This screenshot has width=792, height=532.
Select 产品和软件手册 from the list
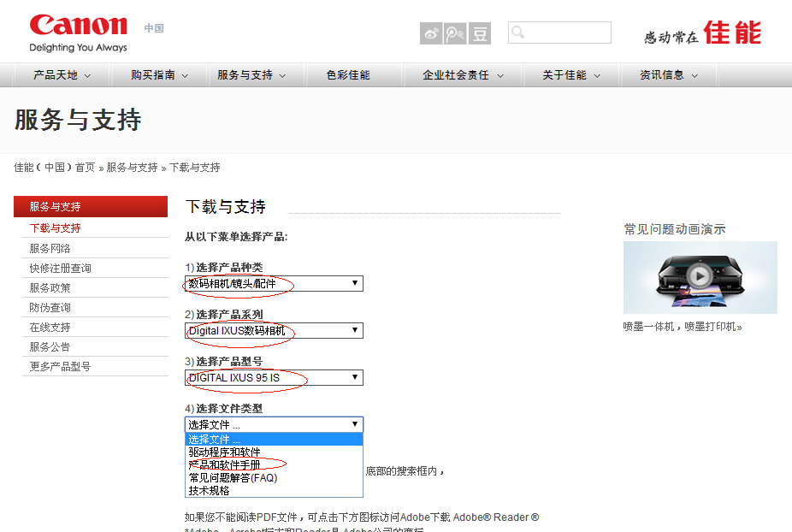pos(225,465)
